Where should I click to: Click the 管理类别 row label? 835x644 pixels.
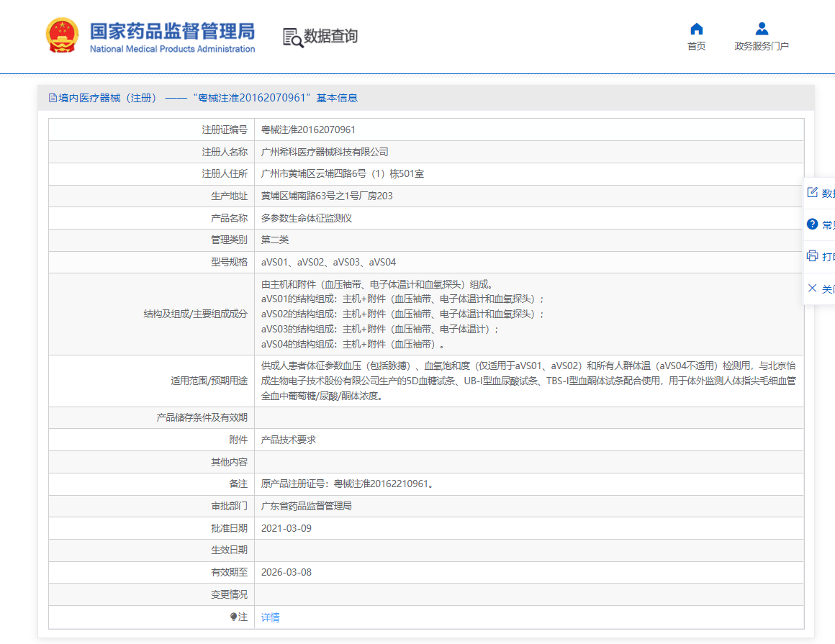click(x=229, y=240)
